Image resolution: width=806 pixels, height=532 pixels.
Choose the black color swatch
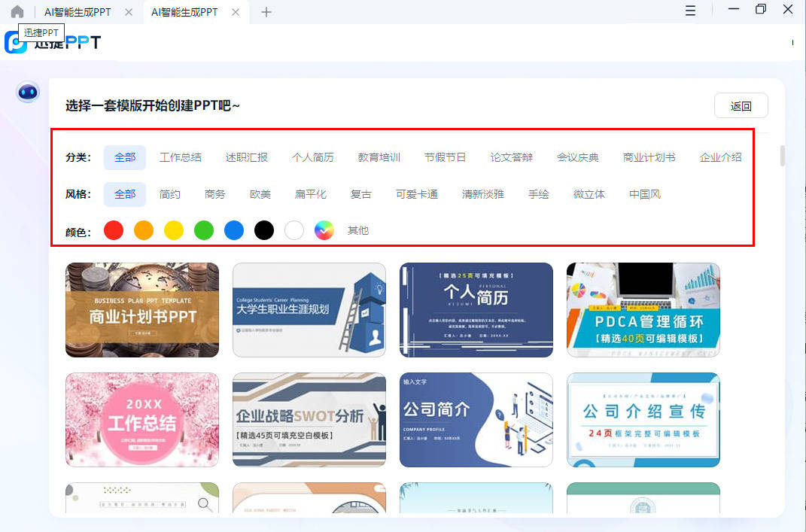[x=264, y=230]
